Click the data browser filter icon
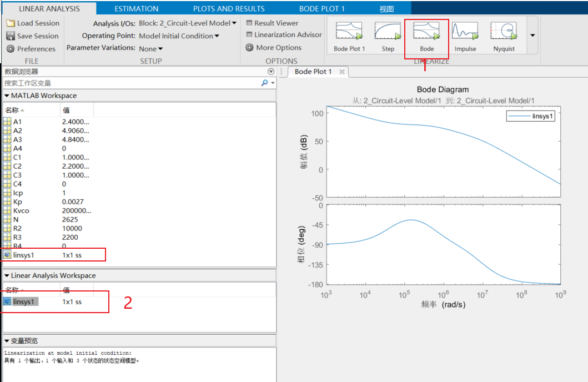This screenshot has width=588, height=382. click(x=271, y=71)
